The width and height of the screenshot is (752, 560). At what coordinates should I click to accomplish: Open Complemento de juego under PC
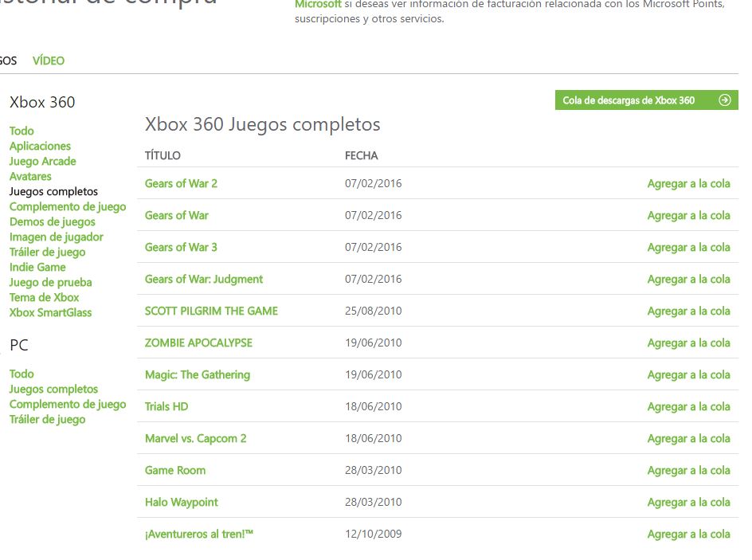(x=68, y=404)
